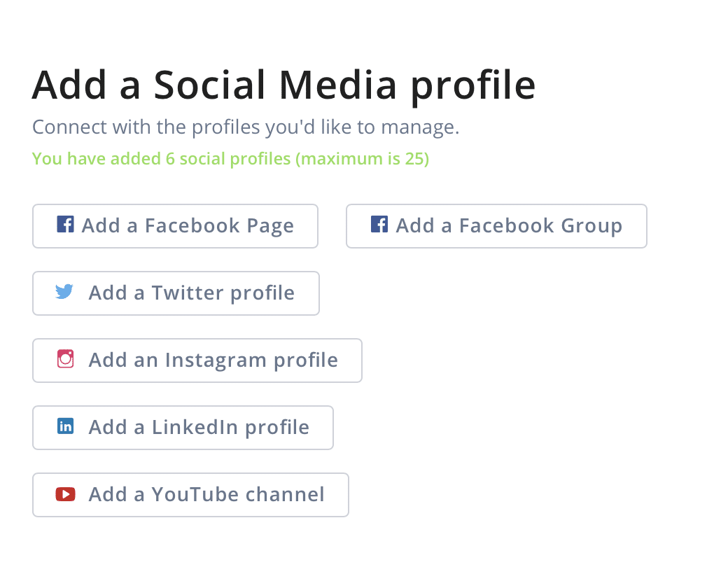Add a Twitter profile

coord(176,293)
